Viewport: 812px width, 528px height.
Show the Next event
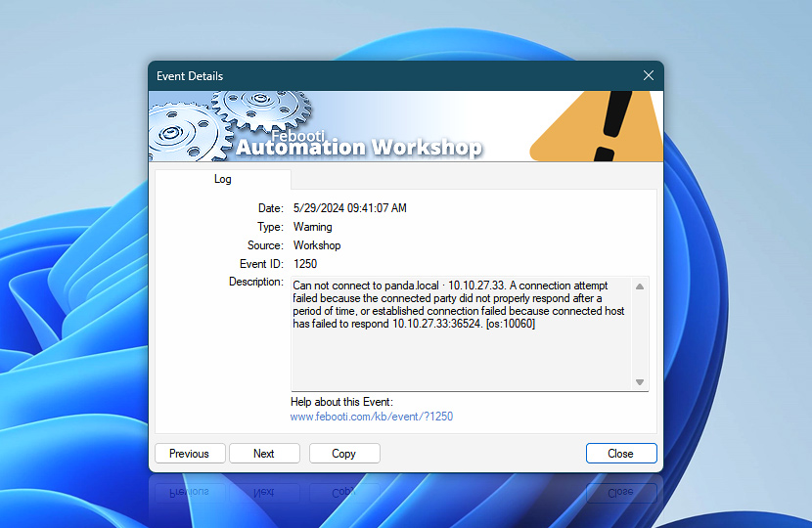[264, 454]
